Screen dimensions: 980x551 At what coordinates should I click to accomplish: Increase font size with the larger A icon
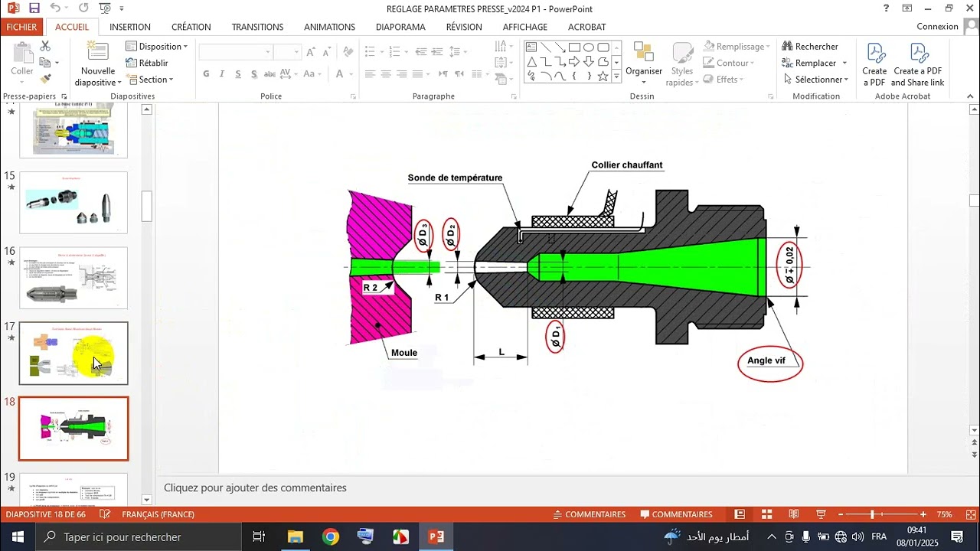coord(310,52)
